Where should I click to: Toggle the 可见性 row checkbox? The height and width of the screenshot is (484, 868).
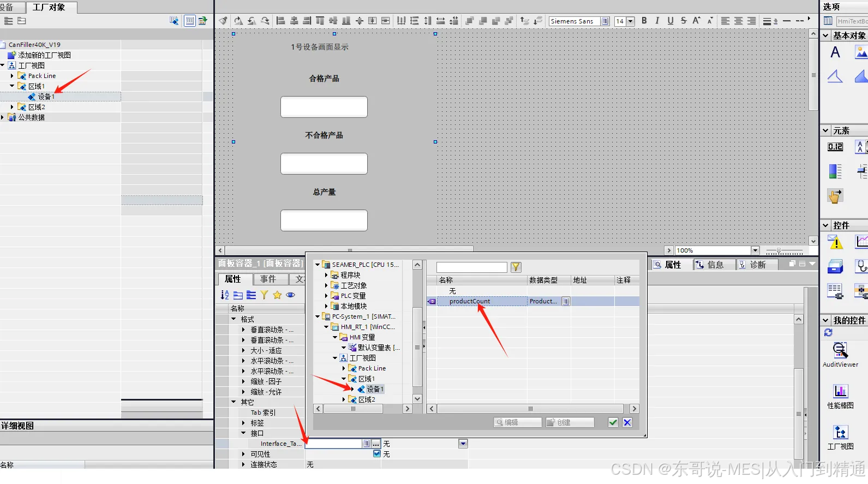[377, 453]
